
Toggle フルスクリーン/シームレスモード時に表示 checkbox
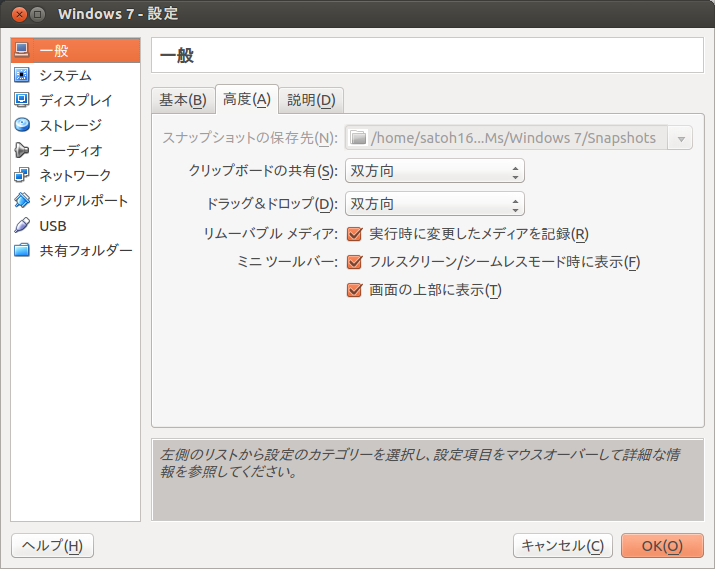354,262
